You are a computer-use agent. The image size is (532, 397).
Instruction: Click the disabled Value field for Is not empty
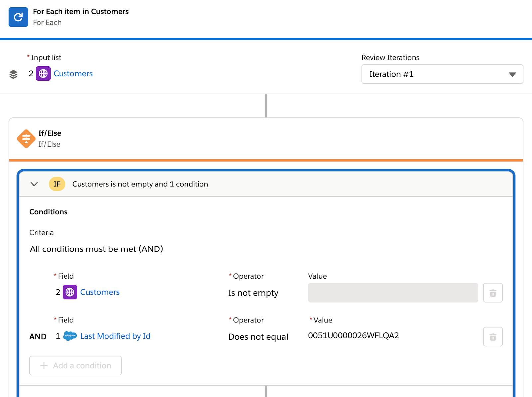[x=393, y=293]
